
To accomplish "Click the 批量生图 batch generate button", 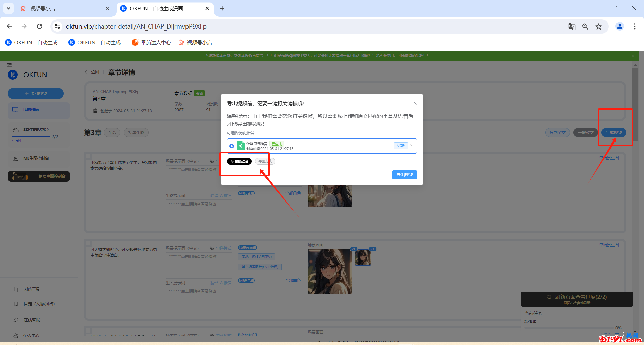I will point(136,133).
